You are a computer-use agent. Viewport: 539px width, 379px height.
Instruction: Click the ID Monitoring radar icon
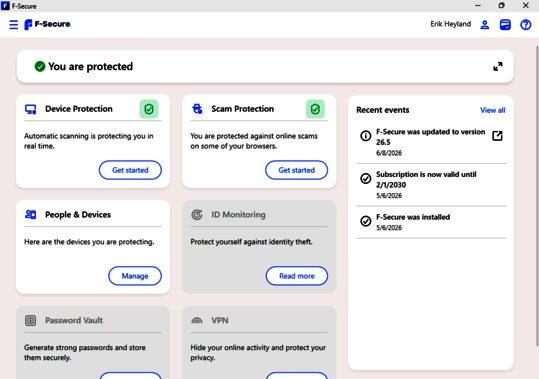[x=197, y=215]
